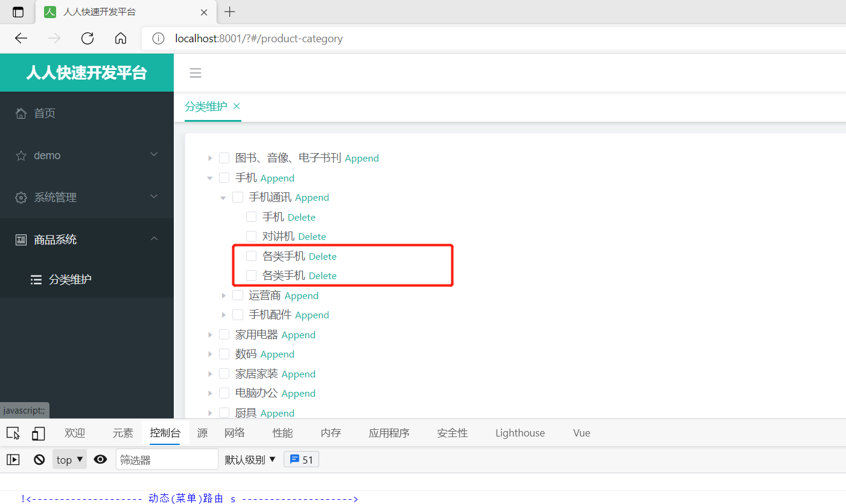
Task: Check the top-level 手机 category checkbox
Action: (224, 178)
